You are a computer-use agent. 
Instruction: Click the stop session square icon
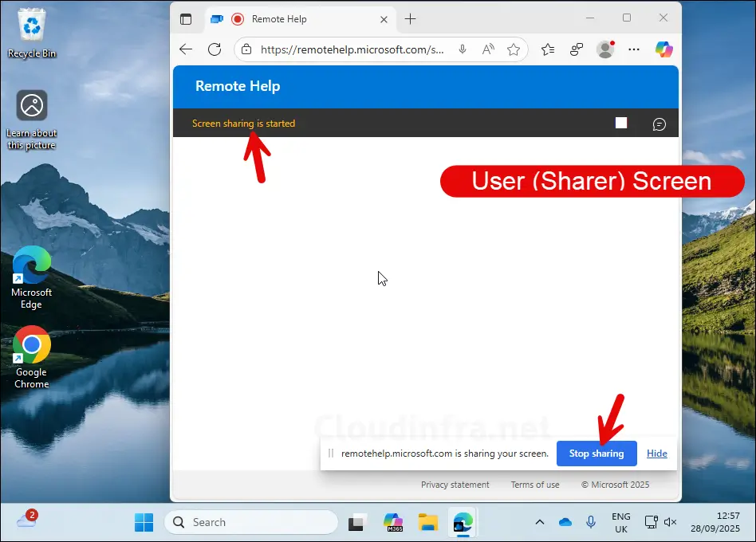(x=621, y=123)
